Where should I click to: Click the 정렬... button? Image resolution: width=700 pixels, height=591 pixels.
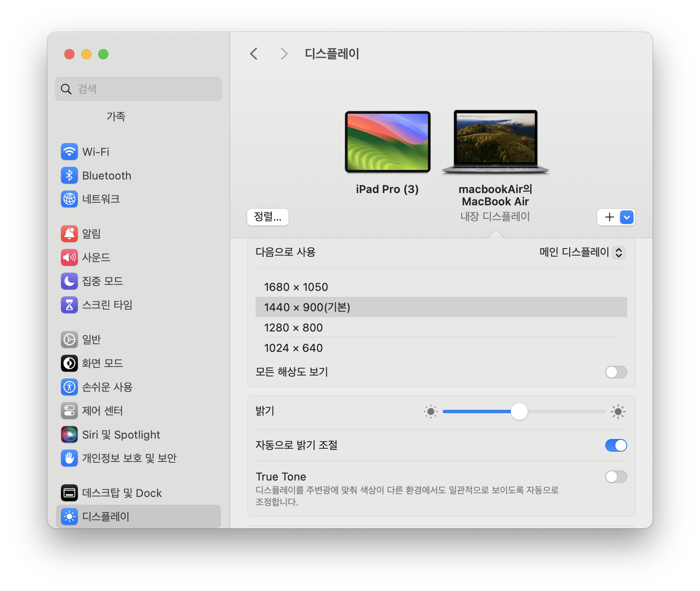[268, 217]
